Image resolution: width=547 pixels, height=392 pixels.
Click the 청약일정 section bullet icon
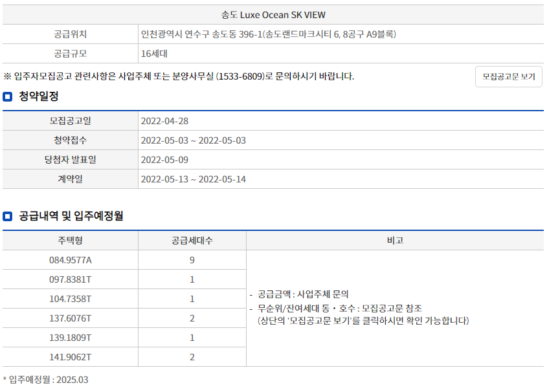pos(7,96)
